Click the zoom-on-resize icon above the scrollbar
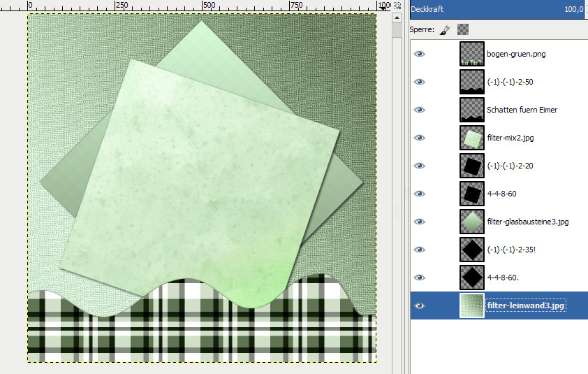This screenshot has height=374, width=588. click(x=398, y=6)
